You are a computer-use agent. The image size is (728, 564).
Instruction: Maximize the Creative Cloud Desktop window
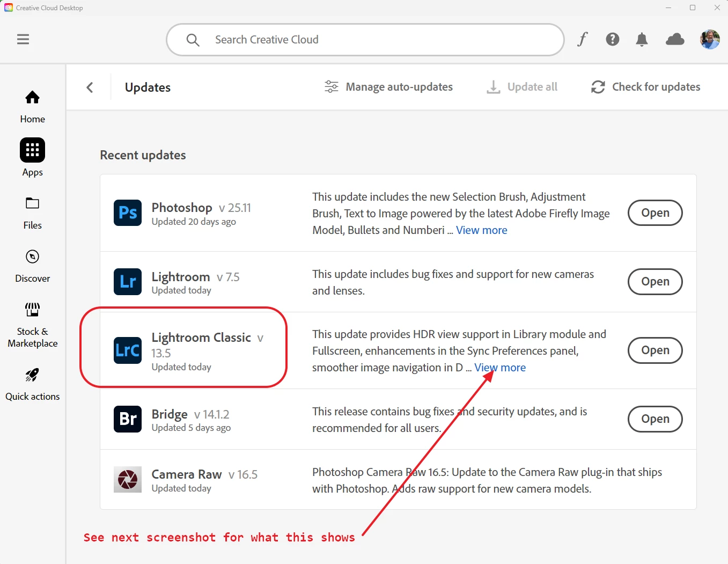coord(693,8)
